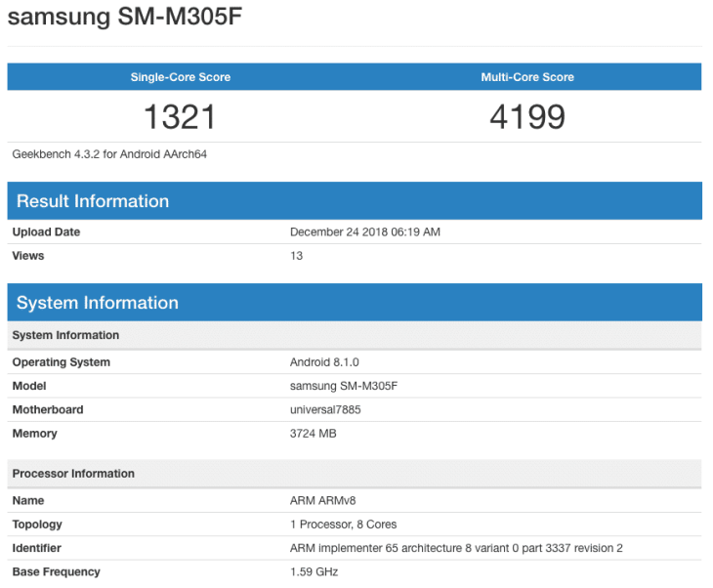Click the ARM implementer 65 identifier value
Screen dimensions: 713x588
[x=456, y=548]
